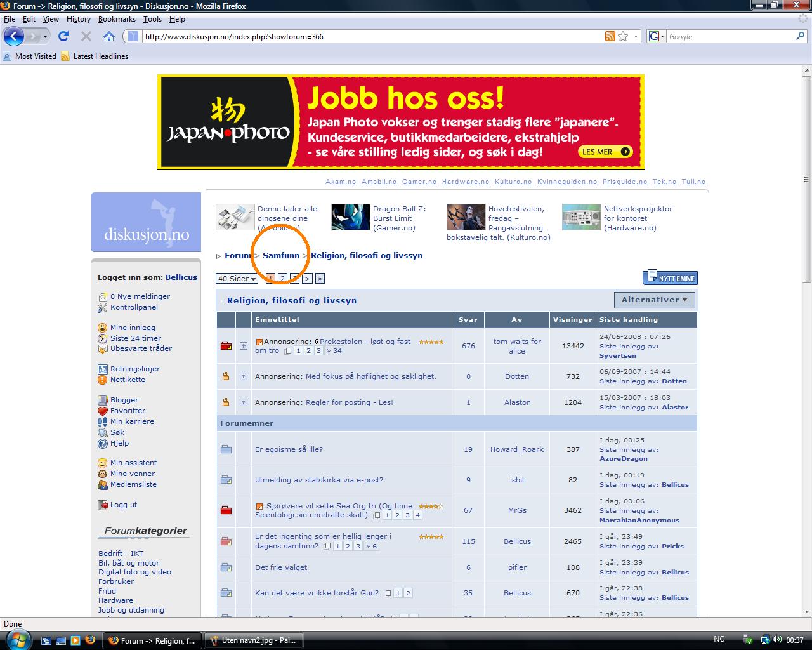Click lock icon of Med fokus announcement
The width and height of the screenshot is (812, 650).
pos(226,376)
